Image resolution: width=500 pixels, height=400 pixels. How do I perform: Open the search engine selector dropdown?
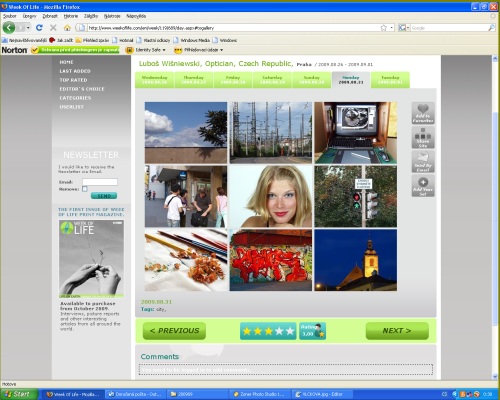404,28
